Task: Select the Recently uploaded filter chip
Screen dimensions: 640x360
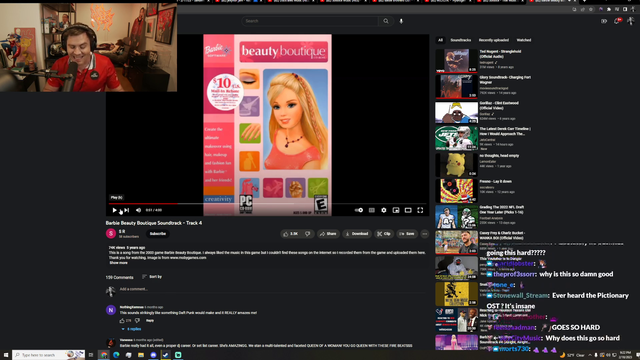Action: [x=493, y=40]
